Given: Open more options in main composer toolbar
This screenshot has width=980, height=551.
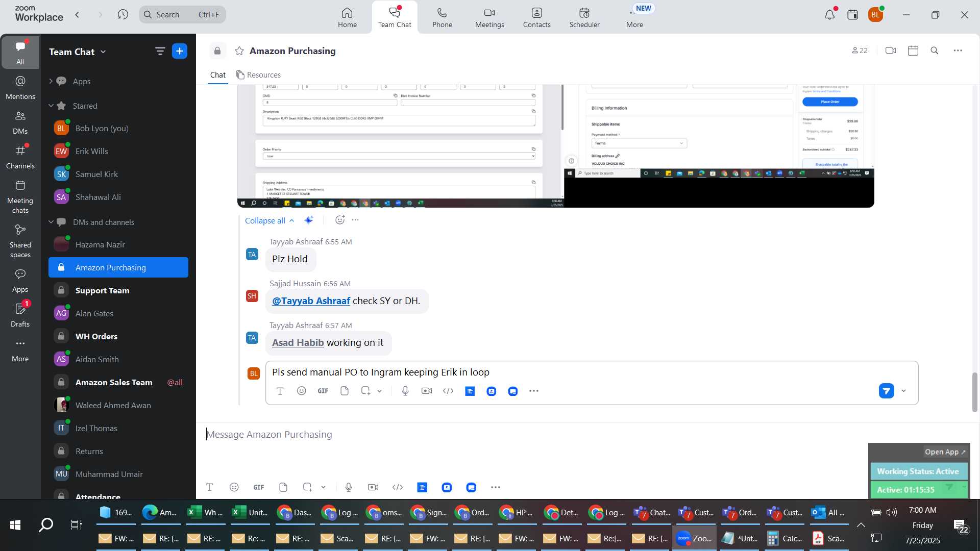Looking at the screenshot, I should pos(496,487).
